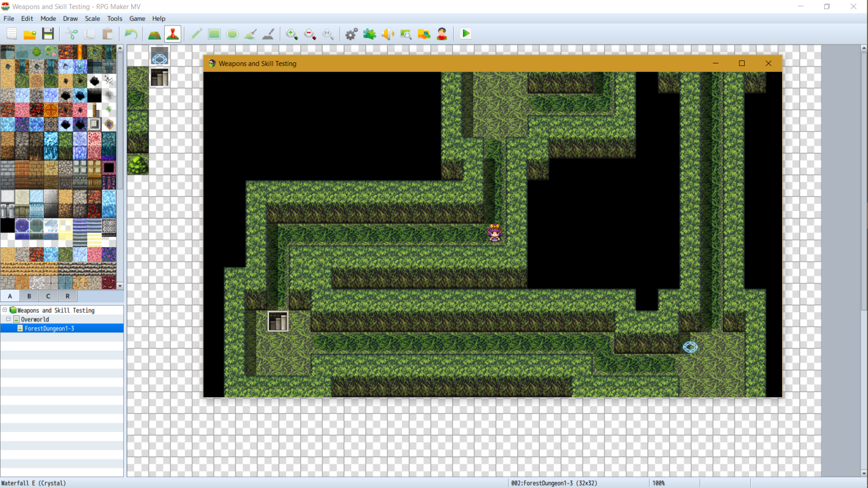The image size is (868, 488).
Task: Select the ForestDungeon1-3 map in the tree
Action: pos(49,328)
